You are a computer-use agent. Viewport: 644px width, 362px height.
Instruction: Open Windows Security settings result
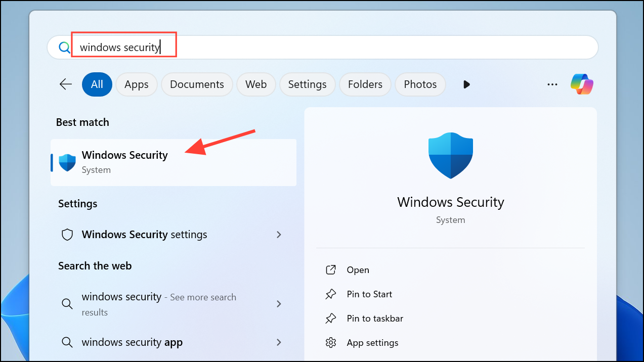tap(174, 235)
